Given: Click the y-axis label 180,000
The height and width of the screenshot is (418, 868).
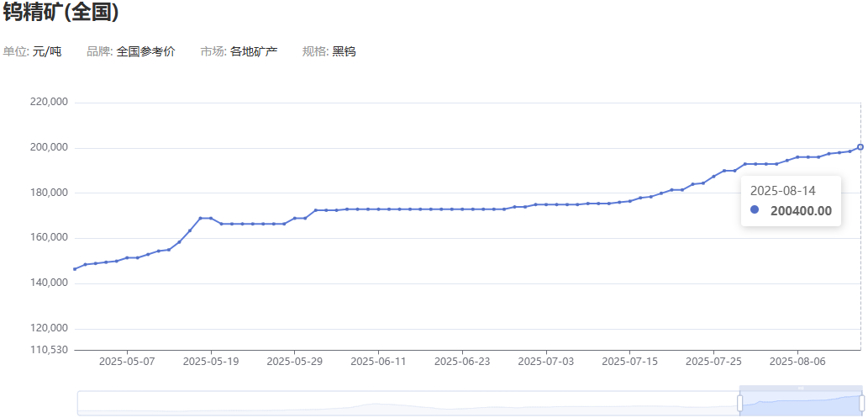Looking at the screenshot, I should pyautogui.click(x=50, y=193).
